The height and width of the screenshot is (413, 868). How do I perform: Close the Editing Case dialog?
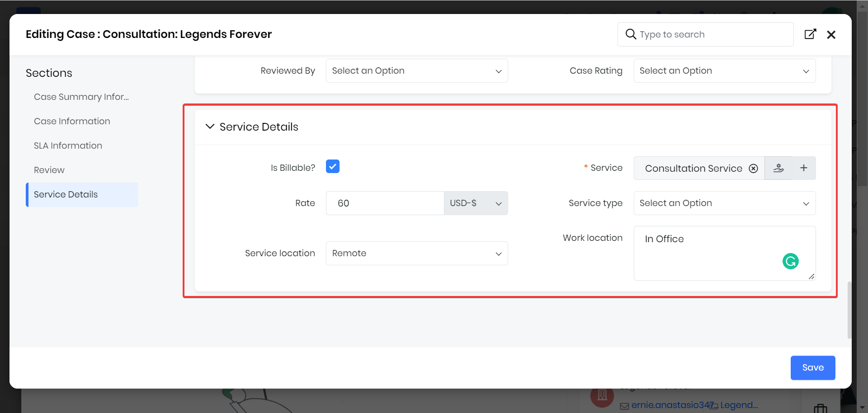click(831, 35)
